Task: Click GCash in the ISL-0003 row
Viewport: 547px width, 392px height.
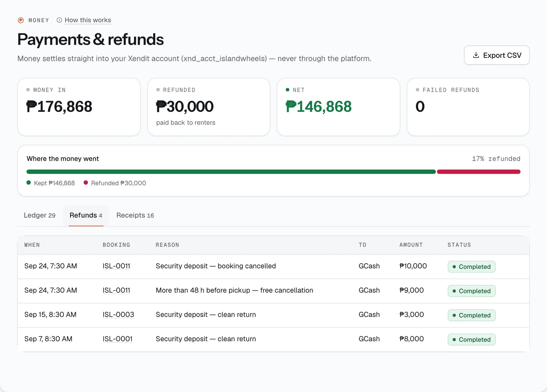Action: click(369, 315)
